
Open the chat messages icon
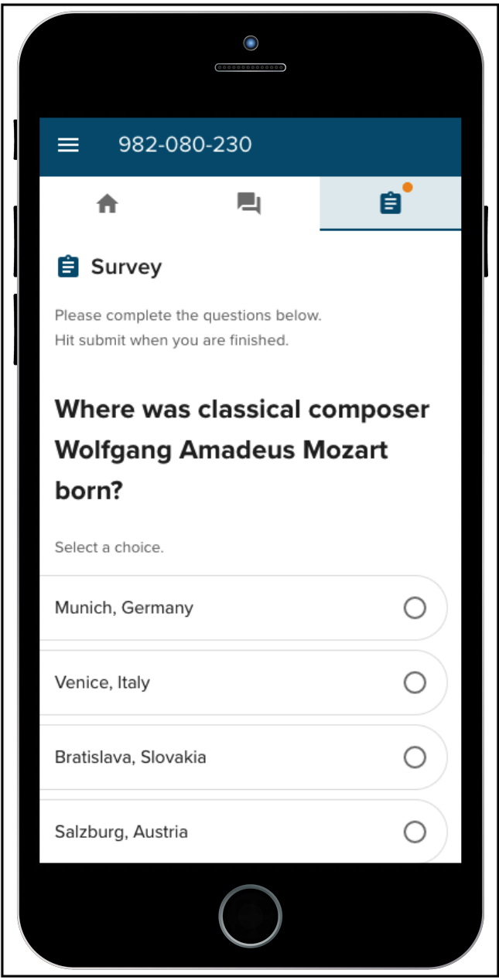249,203
